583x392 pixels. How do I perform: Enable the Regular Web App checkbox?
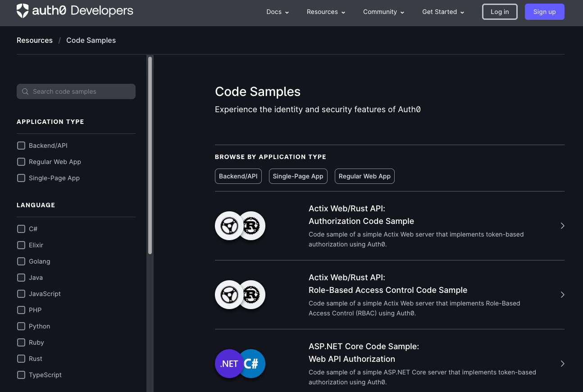click(x=21, y=162)
